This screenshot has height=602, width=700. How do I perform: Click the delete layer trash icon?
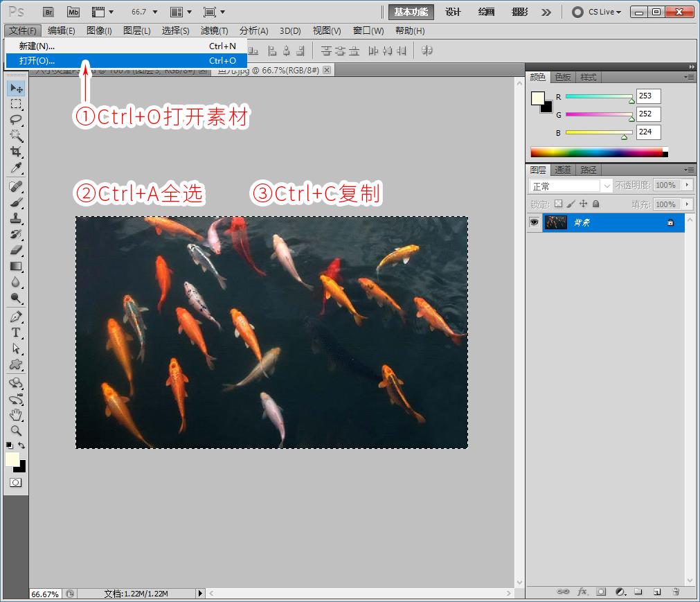(676, 592)
